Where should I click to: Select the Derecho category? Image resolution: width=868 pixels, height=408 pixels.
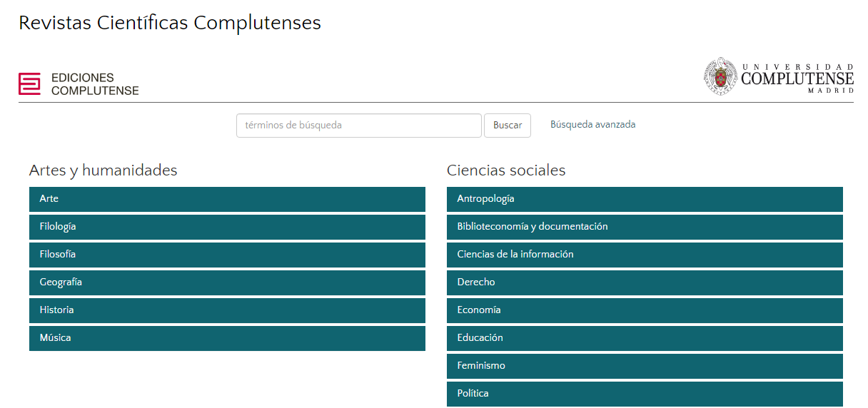pos(645,282)
